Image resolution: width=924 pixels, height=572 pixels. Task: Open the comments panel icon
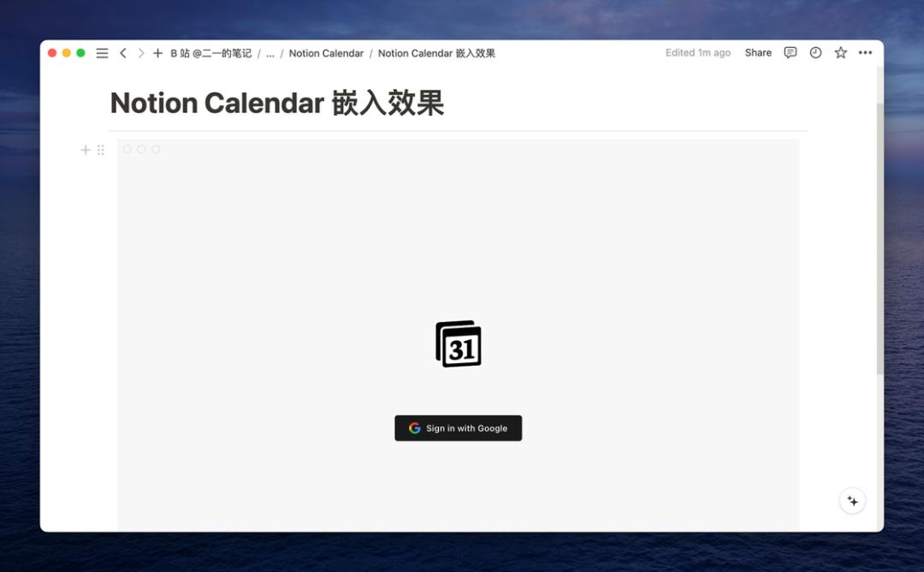tap(791, 52)
